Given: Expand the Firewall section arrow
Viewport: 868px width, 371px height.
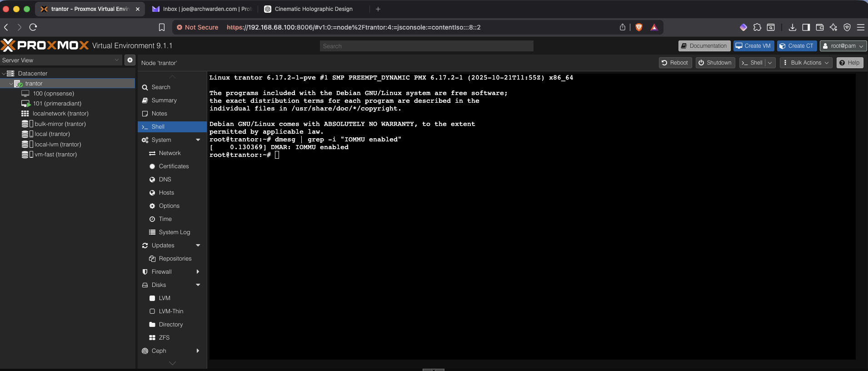Looking at the screenshot, I should [198, 271].
